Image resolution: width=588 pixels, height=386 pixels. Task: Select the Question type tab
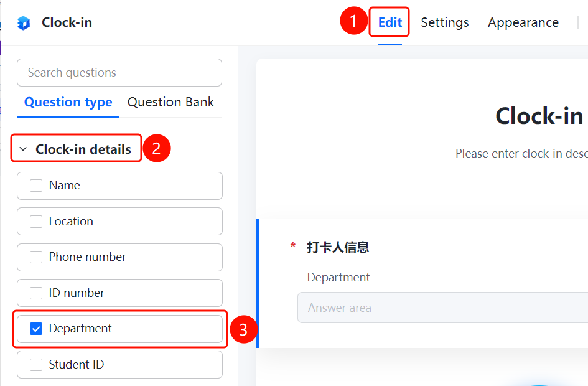tap(68, 102)
